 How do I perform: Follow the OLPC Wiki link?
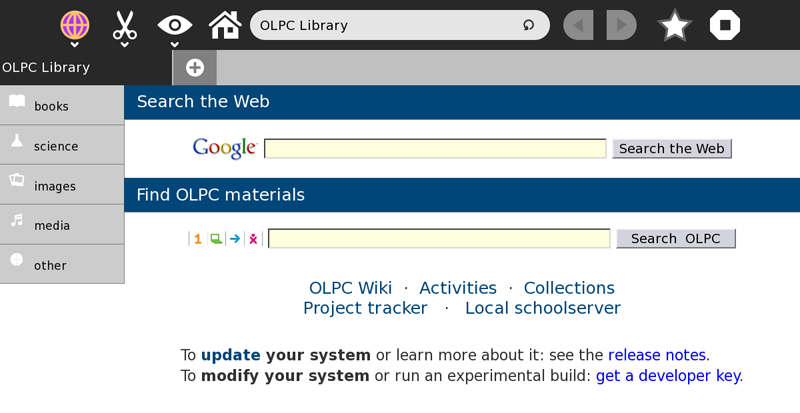[x=350, y=288]
